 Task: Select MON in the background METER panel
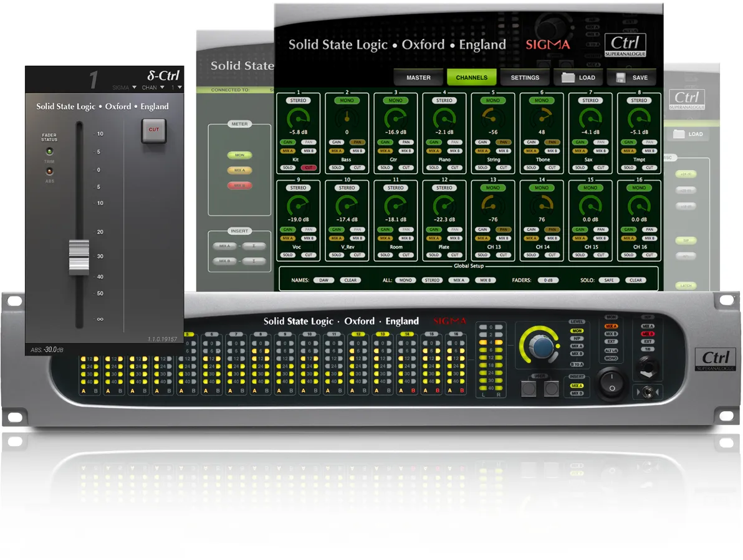pyautogui.click(x=240, y=155)
